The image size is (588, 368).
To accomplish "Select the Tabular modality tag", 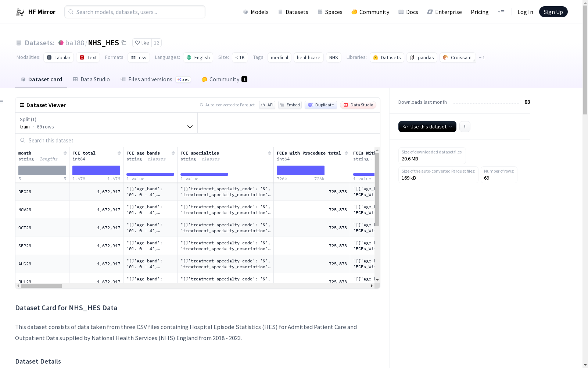I will click(59, 57).
